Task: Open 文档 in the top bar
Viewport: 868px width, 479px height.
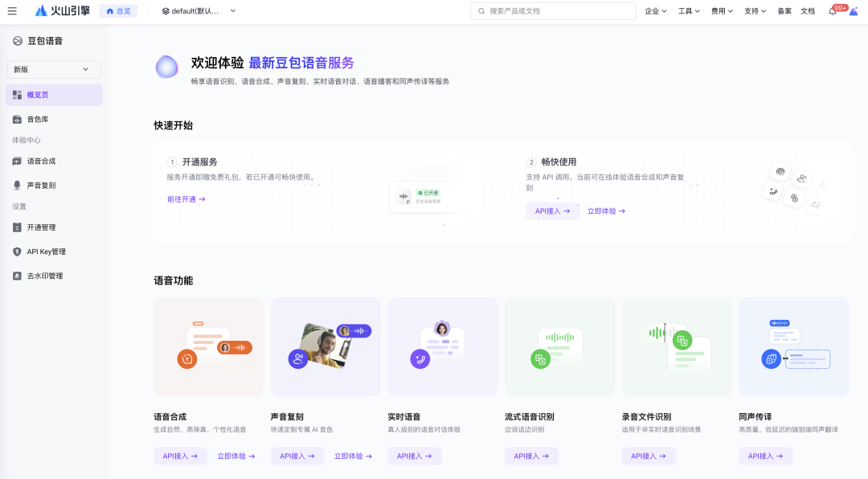Action: (x=808, y=11)
